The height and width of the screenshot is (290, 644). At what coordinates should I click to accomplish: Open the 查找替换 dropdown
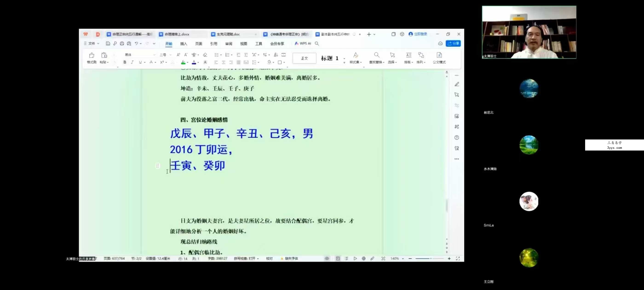tap(377, 62)
